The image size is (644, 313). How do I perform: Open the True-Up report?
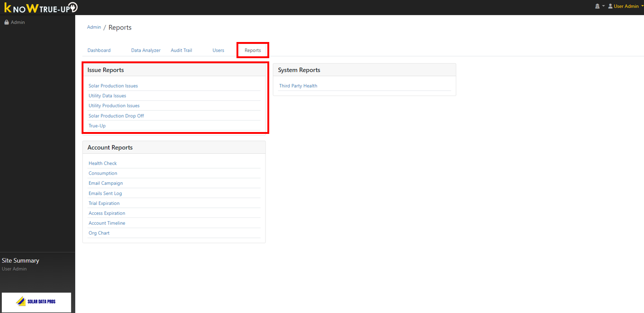[97, 126]
